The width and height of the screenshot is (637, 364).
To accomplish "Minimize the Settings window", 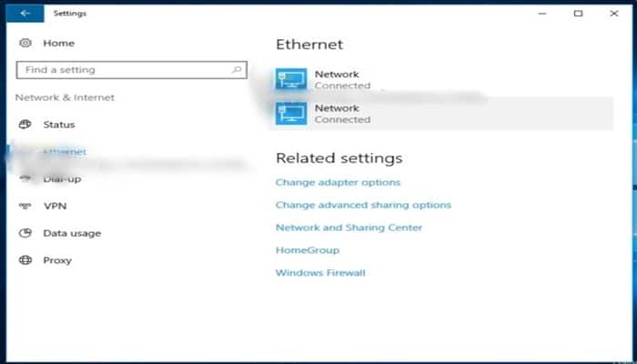I will 542,14.
